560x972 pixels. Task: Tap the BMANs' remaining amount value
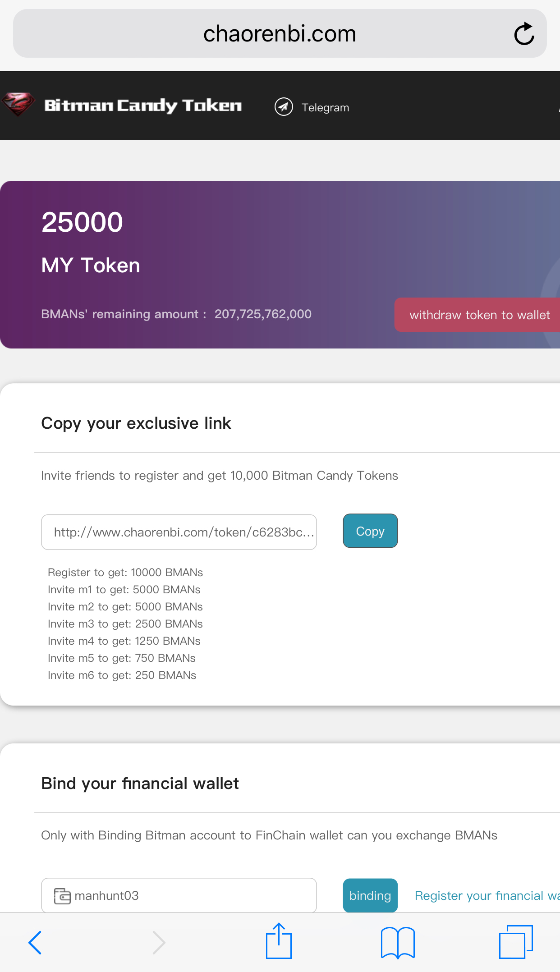pyautogui.click(x=263, y=314)
